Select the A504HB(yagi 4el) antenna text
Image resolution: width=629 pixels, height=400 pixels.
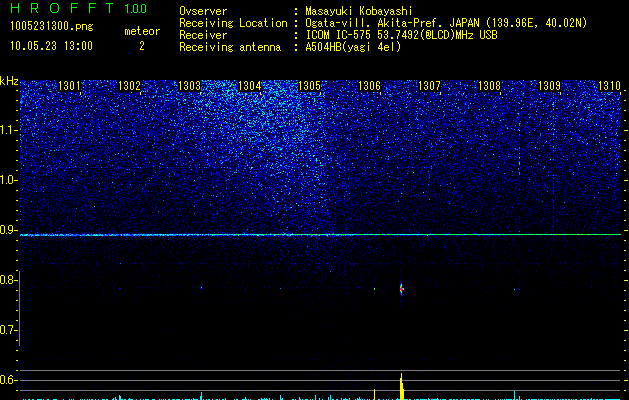point(353,47)
